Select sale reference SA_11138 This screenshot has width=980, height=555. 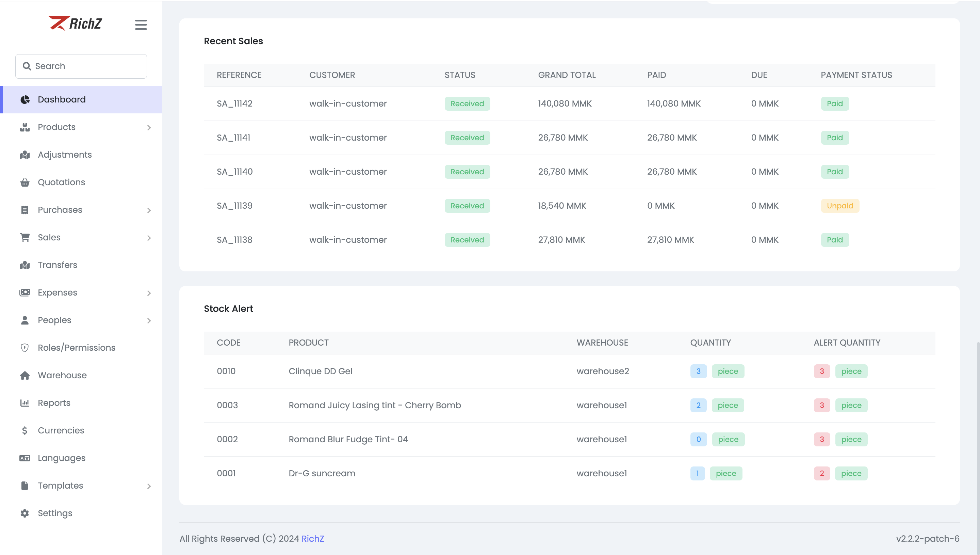pyautogui.click(x=234, y=240)
